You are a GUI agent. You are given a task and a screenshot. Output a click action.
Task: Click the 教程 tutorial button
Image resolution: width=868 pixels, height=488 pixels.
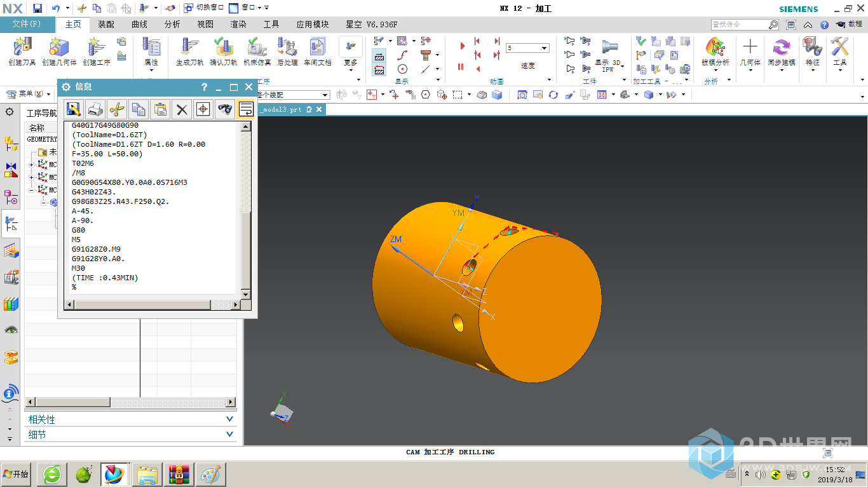pos(850,24)
